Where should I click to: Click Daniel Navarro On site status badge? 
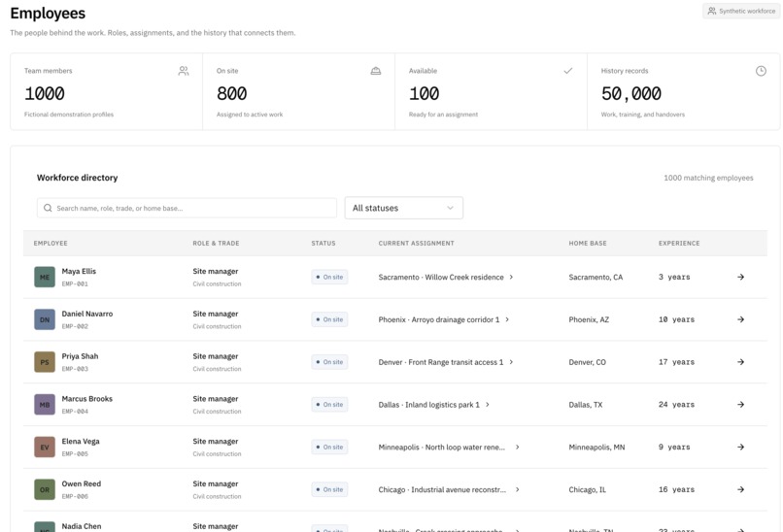click(329, 319)
